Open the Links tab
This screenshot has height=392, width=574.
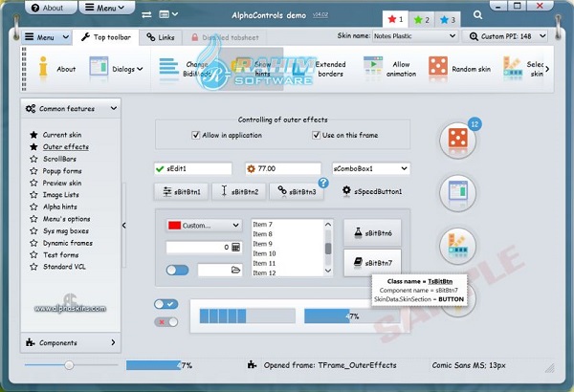(161, 37)
